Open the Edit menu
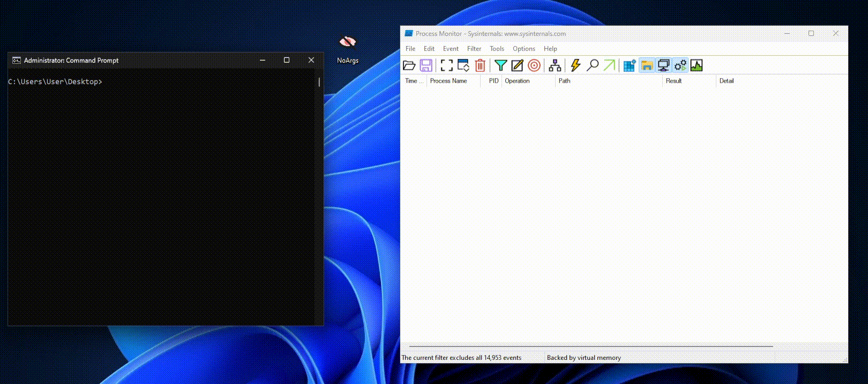 [429, 49]
